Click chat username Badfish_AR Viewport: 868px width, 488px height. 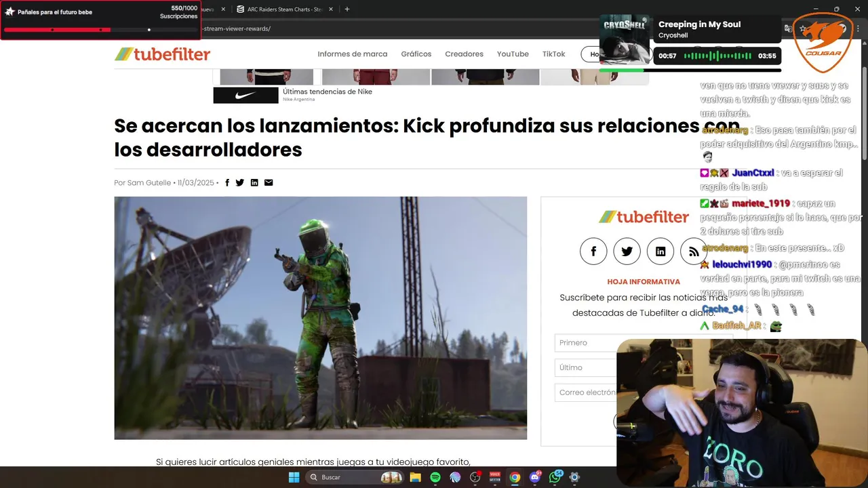coord(736,326)
